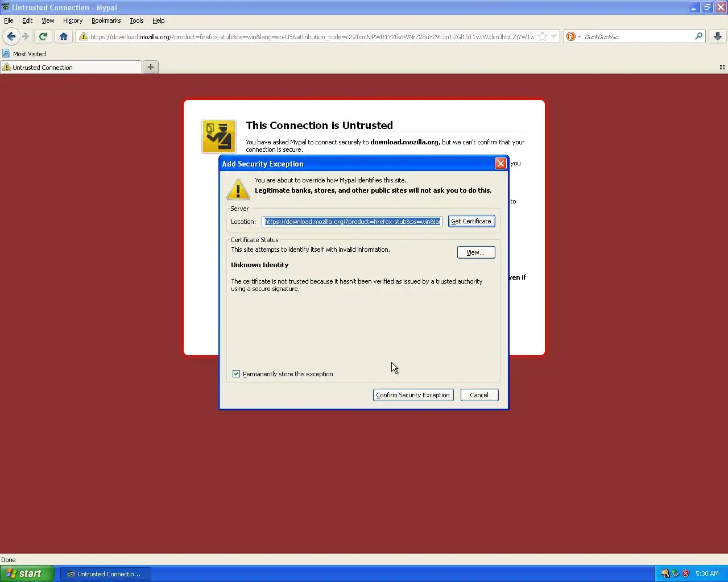
Task: Open the address bar history dropdown arrow
Action: 553,36
